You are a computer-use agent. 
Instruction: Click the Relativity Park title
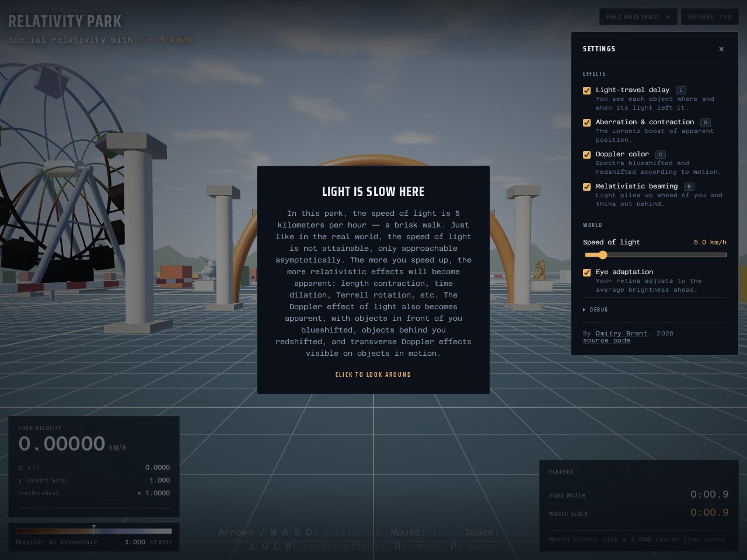click(65, 22)
